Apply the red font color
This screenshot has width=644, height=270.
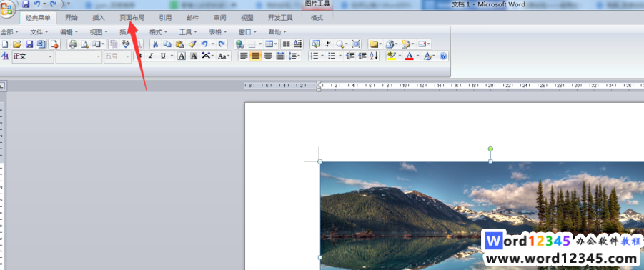pyautogui.click(x=409, y=56)
